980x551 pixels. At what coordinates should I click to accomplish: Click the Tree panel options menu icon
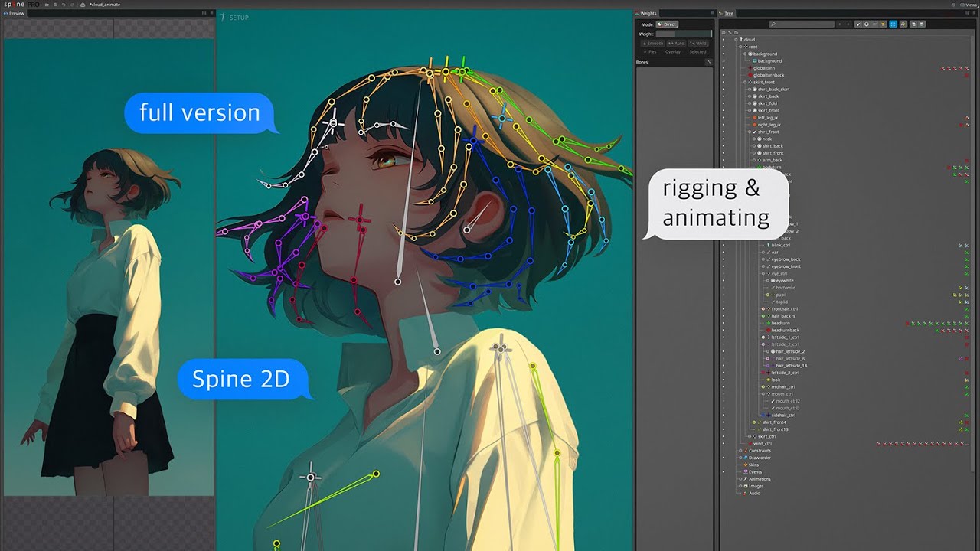pyautogui.click(x=974, y=13)
